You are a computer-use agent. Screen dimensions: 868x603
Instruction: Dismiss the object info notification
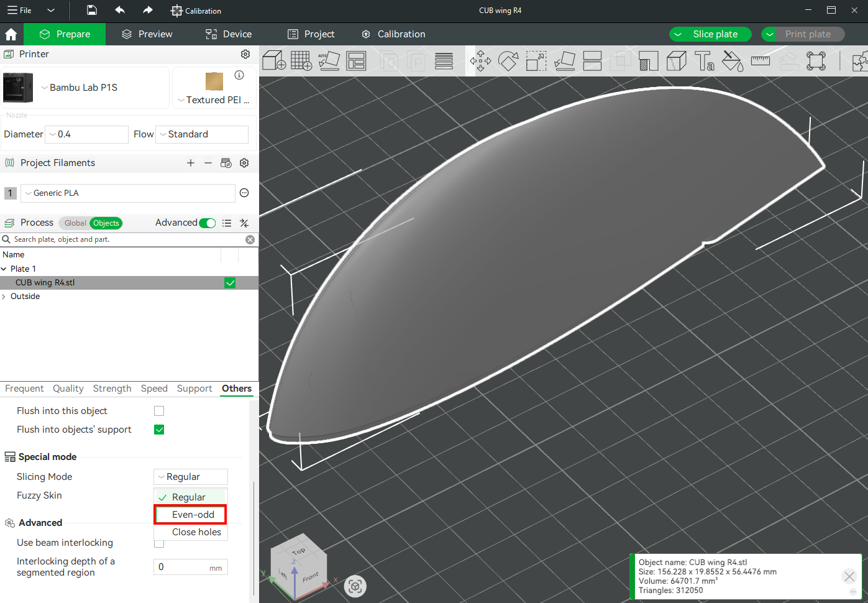pyautogui.click(x=849, y=576)
